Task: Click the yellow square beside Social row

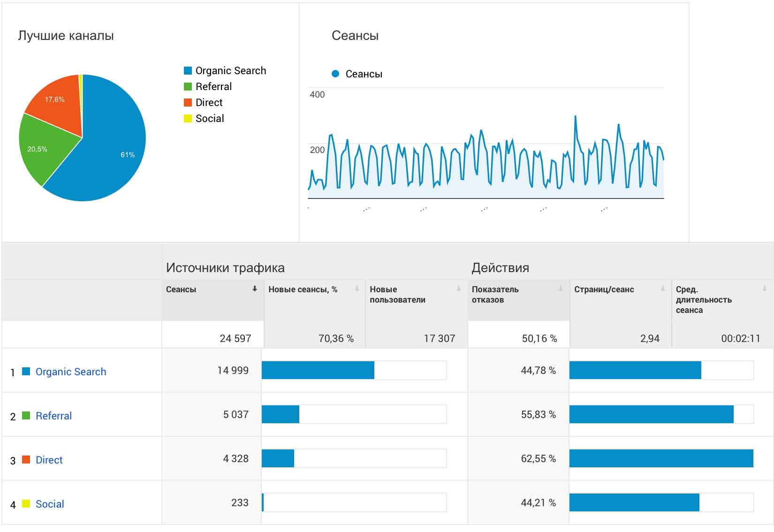Action: click(x=26, y=504)
